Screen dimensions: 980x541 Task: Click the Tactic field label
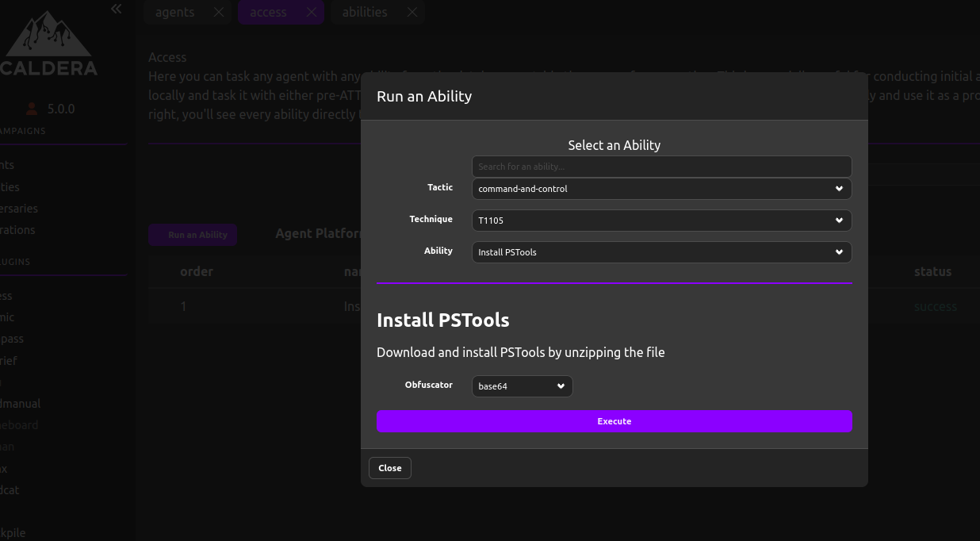coord(440,187)
